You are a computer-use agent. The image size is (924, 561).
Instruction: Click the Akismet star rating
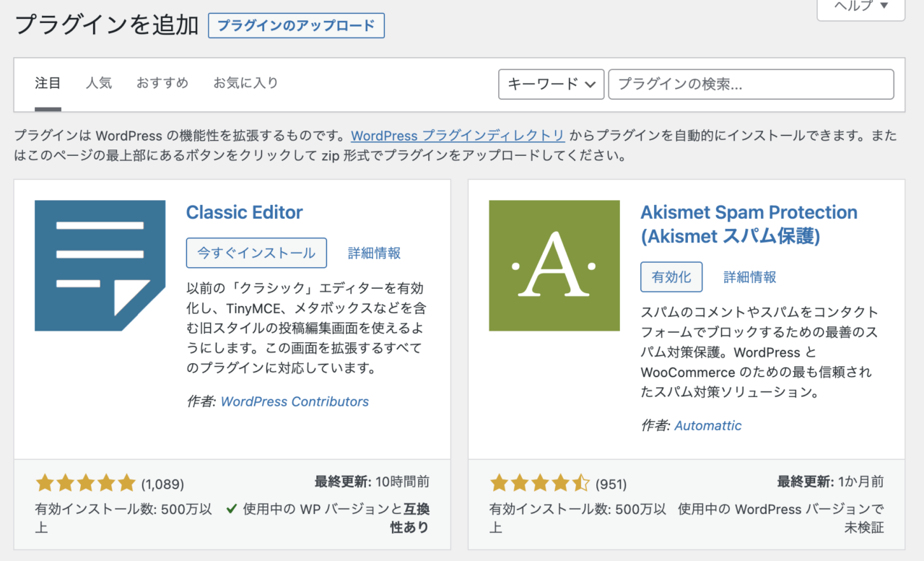540,483
